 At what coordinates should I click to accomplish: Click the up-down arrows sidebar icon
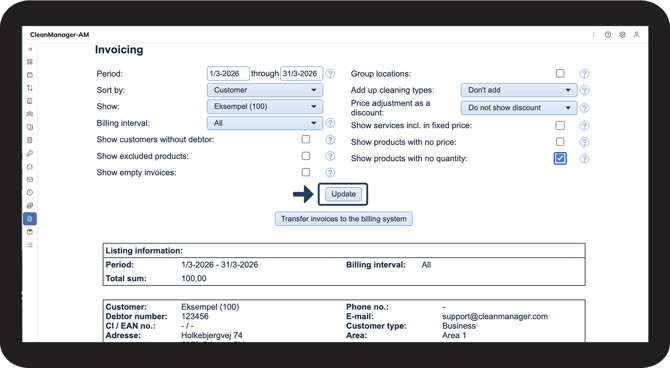[x=30, y=88]
